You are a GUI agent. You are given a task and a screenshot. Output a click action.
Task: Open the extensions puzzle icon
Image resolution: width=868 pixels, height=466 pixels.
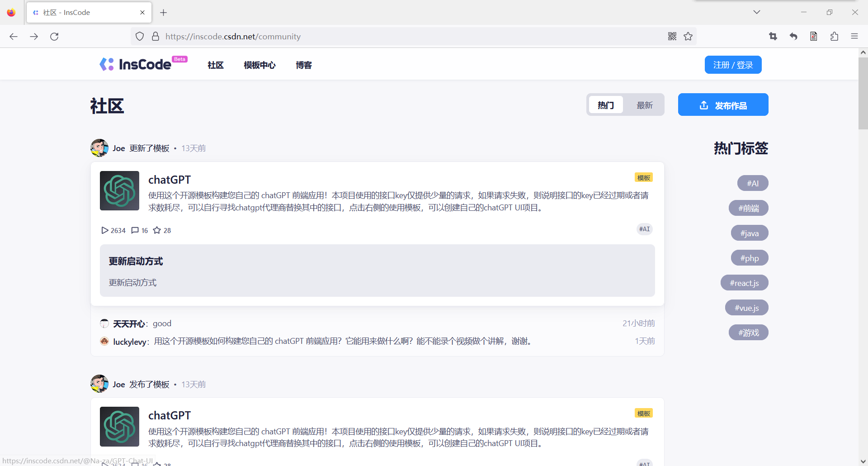click(x=834, y=37)
